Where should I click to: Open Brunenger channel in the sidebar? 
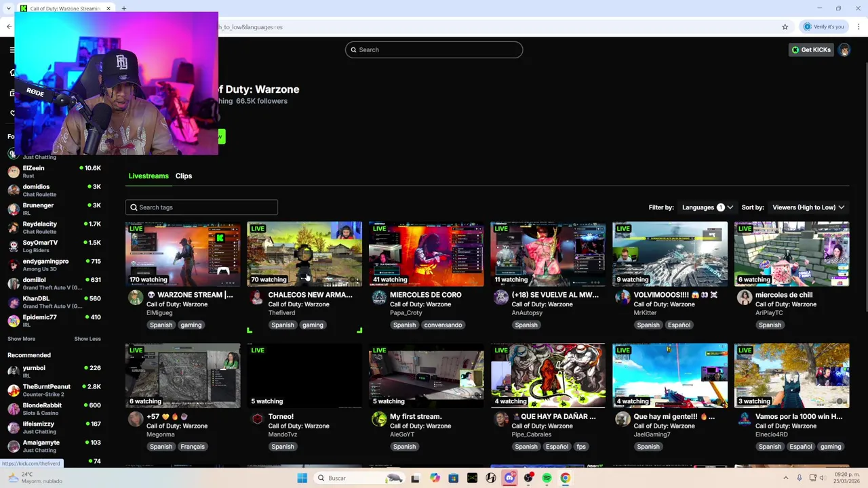pos(54,209)
